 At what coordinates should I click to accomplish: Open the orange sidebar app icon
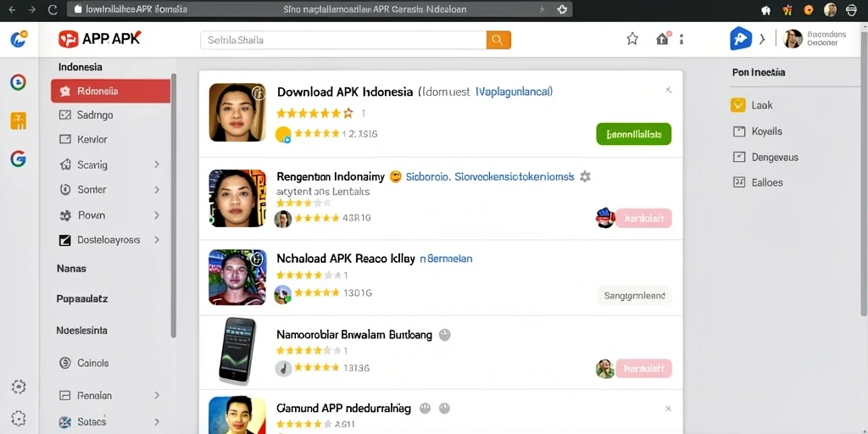coord(19,120)
